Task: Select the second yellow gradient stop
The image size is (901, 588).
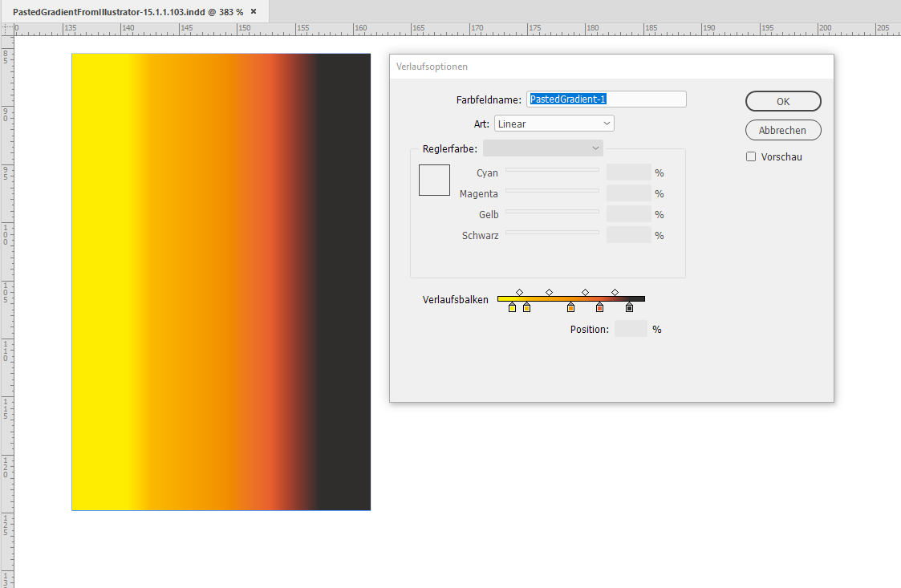Action: tap(527, 306)
